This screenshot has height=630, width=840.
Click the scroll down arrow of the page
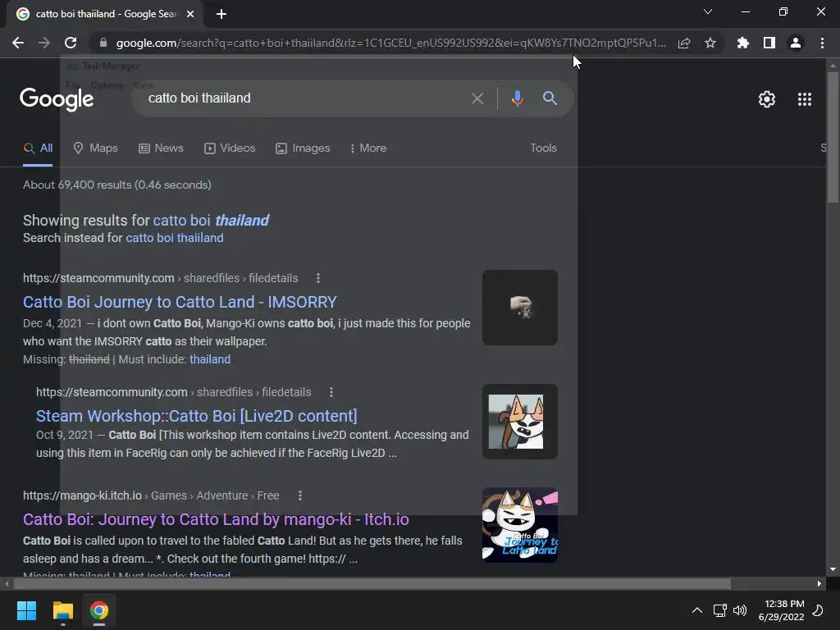coord(833,569)
